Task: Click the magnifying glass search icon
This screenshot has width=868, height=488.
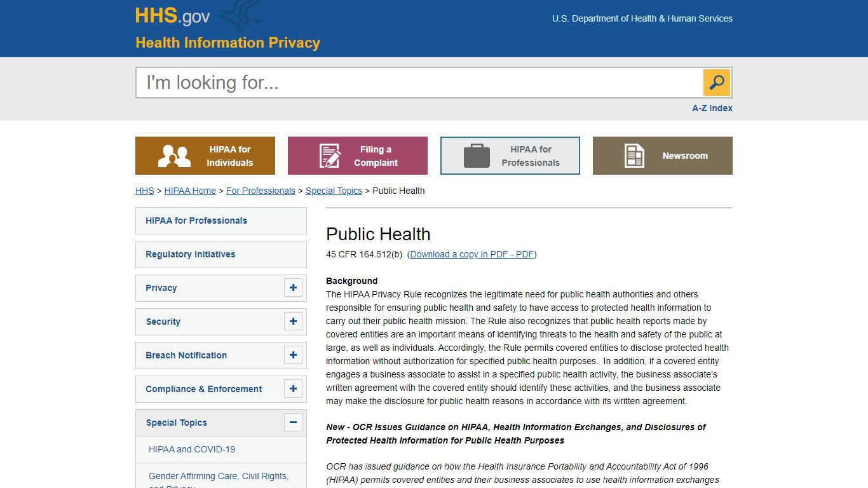Action: 717,83
